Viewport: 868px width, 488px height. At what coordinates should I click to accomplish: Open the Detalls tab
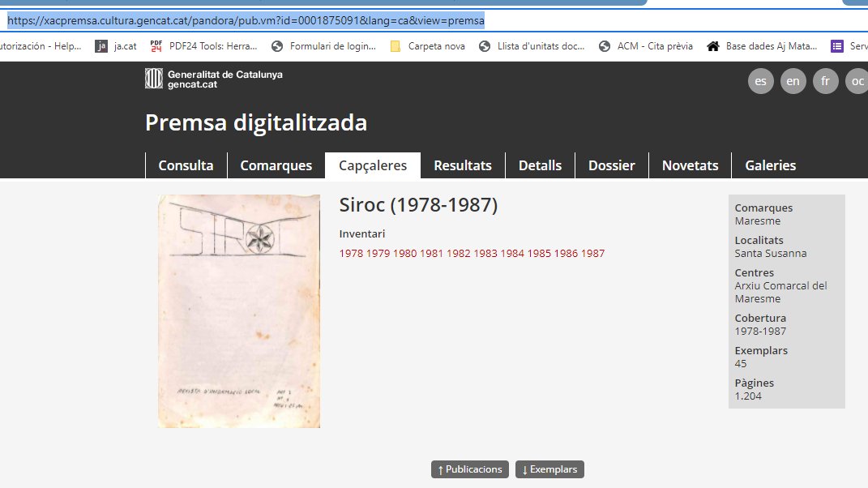pyautogui.click(x=541, y=165)
